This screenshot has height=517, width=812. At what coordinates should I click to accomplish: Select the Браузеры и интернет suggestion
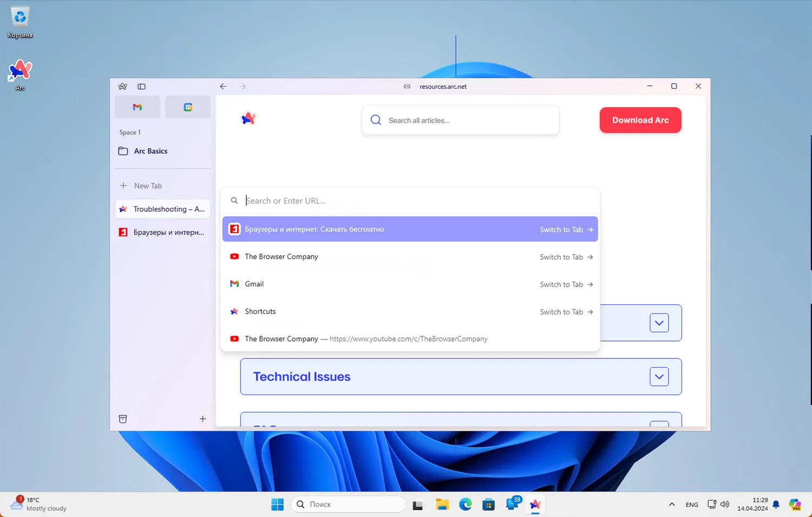410,230
